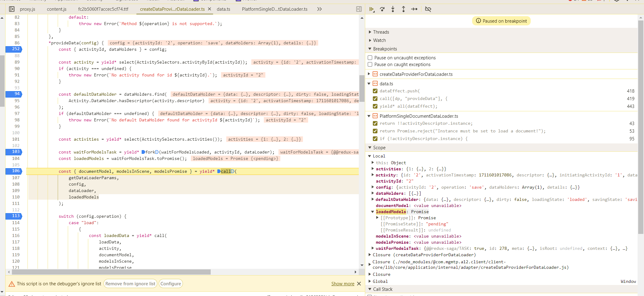Resume script execution with the play icon
Screen dimensions: 644x296
(x=372, y=9)
